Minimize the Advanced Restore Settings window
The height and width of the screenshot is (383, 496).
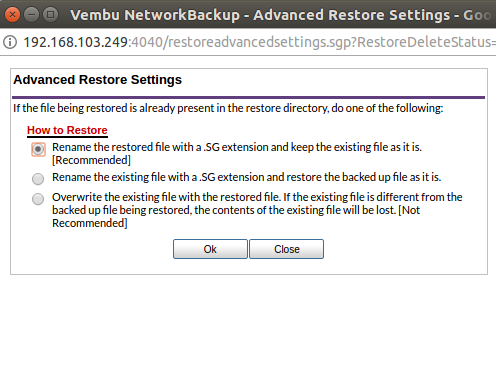[32, 15]
